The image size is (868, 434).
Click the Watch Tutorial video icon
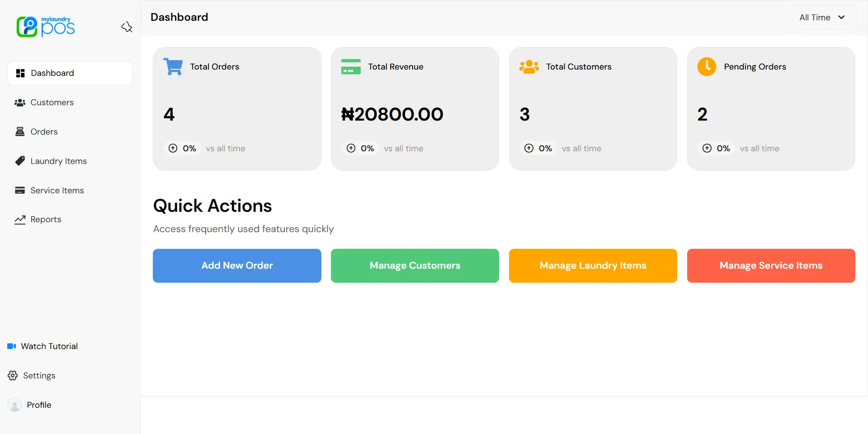click(12, 346)
